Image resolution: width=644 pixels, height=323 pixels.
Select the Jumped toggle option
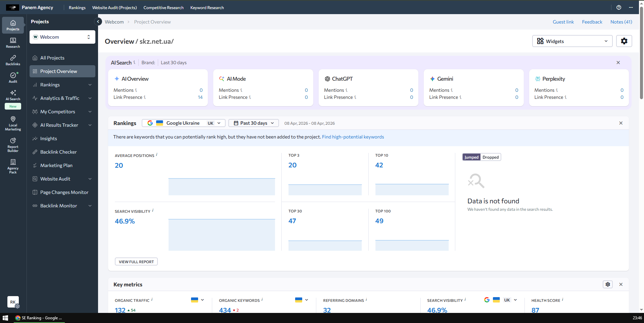pos(471,157)
